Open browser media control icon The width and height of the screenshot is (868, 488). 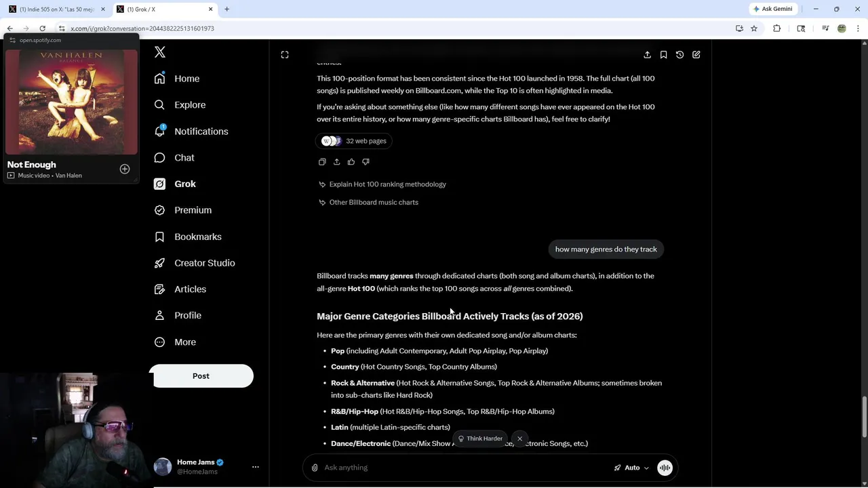(825, 28)
